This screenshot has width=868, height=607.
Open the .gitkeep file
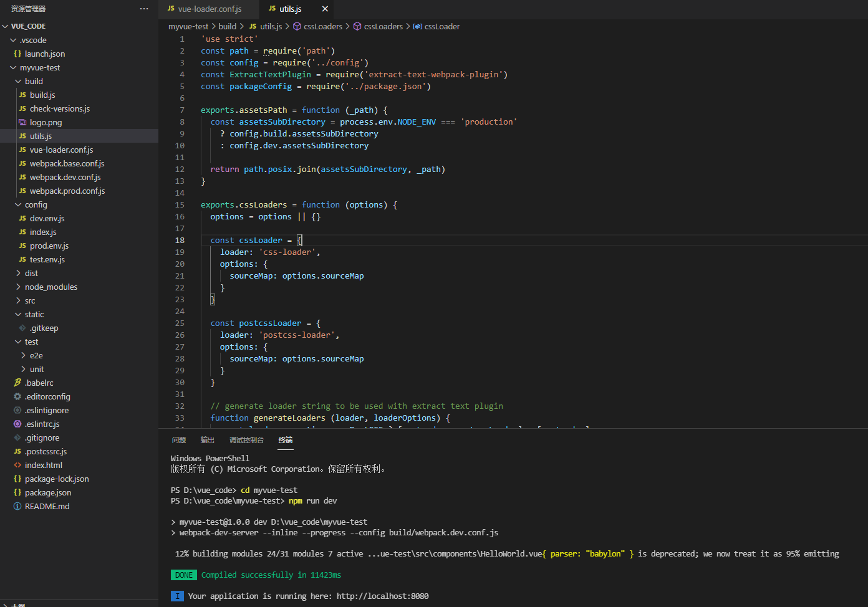tap(79, 328)
